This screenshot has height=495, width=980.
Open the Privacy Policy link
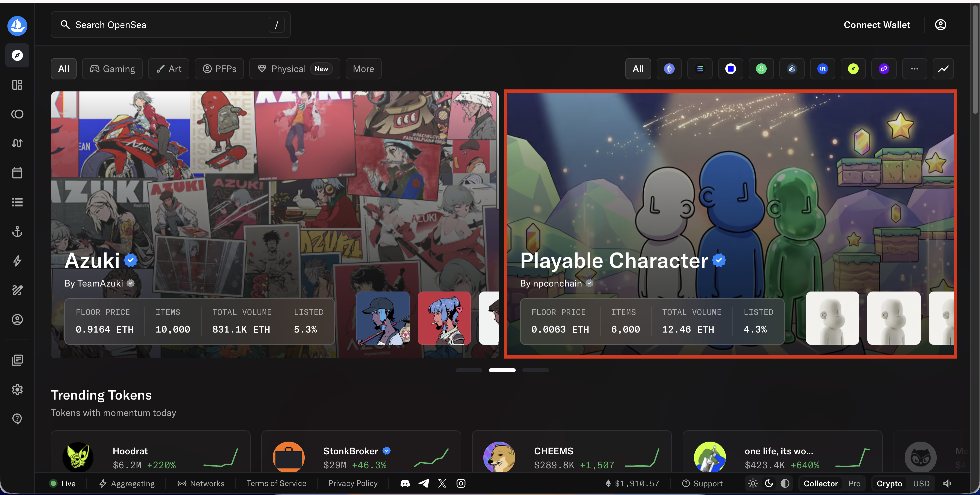353,483
